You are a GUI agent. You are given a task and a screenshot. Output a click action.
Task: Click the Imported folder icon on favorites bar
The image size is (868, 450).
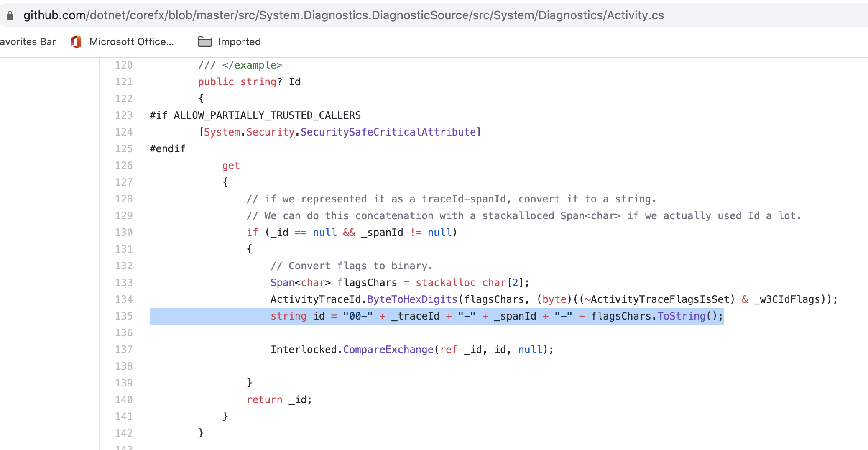[x=204, y=41]
